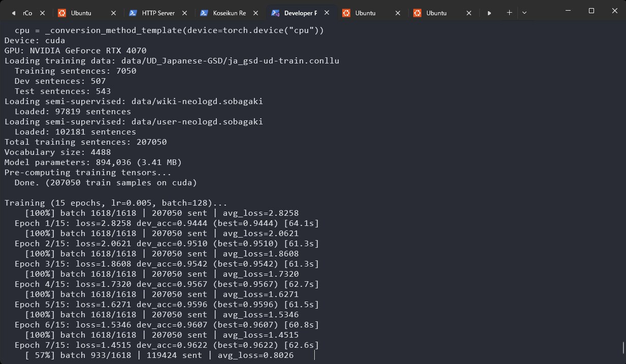Close the Ubuntu tab after Developer P
The height and width of the screenshot is (364, 626).
click(398, 13)
